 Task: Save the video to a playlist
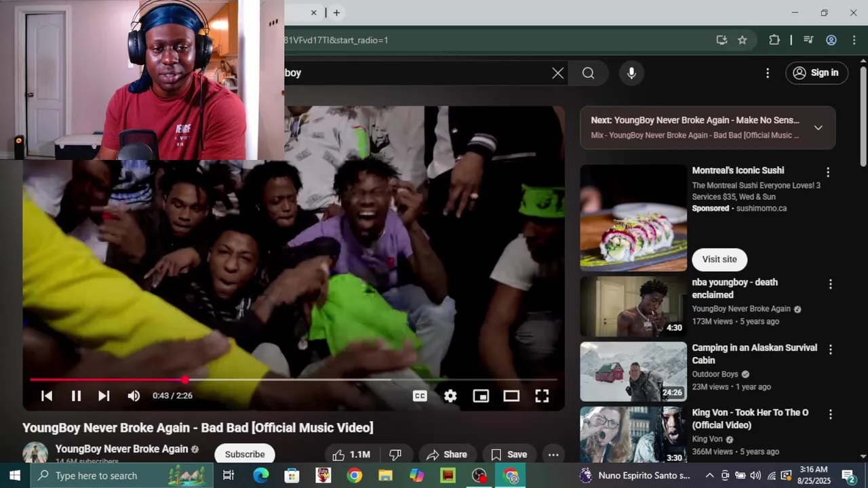[x=509, y=454]
